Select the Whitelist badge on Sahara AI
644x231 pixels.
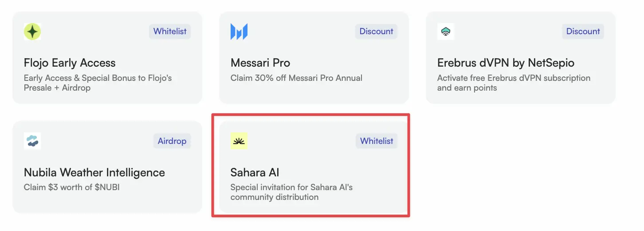click(377, 141)
